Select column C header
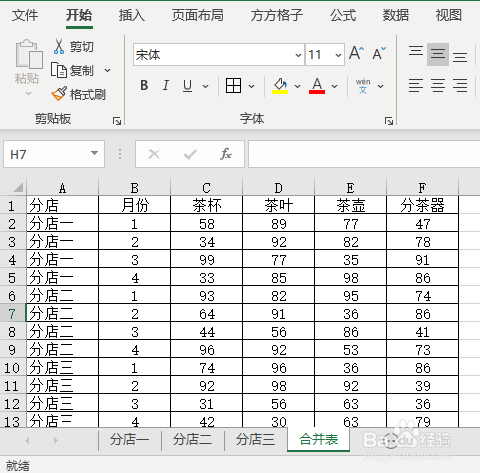This screenshot has width=480, height=473. pos(206,188)
